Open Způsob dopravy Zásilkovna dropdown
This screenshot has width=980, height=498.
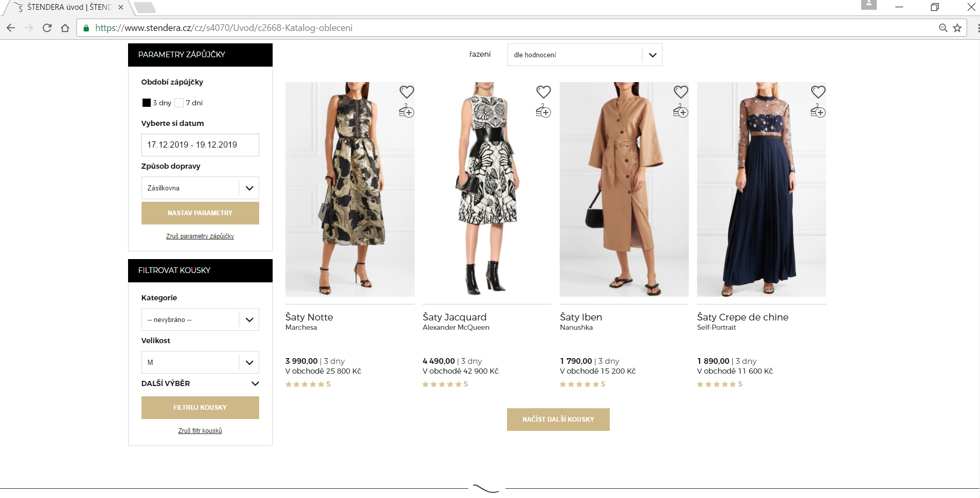(x=200, y=188)
